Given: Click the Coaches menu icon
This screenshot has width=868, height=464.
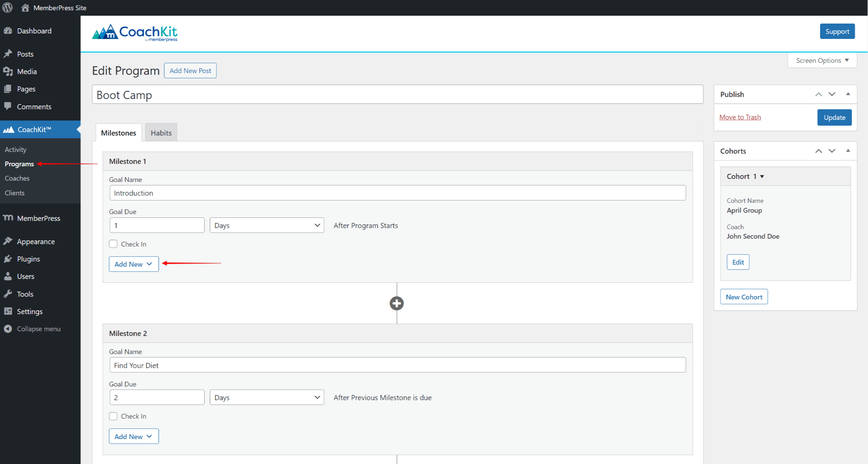Looking at the screenshot, I should (16, 178).
